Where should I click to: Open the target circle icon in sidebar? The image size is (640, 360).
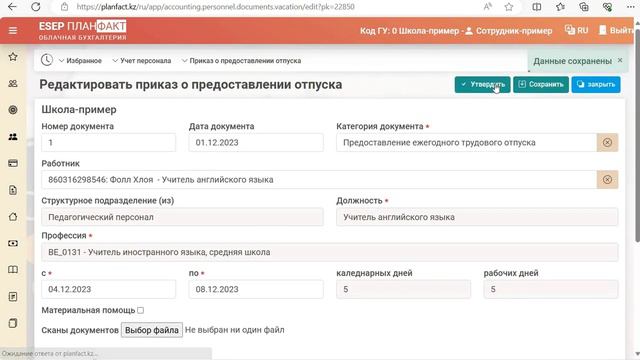point(13,110)
